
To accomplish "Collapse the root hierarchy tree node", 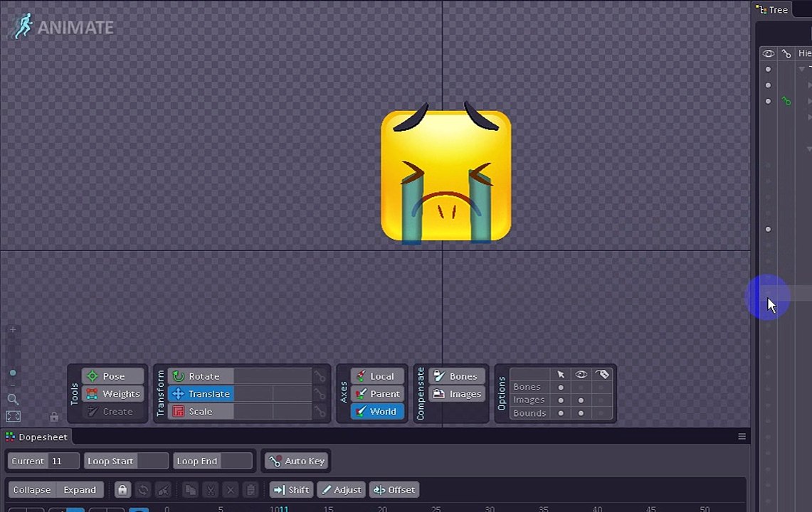I will [x=802, y=69].
